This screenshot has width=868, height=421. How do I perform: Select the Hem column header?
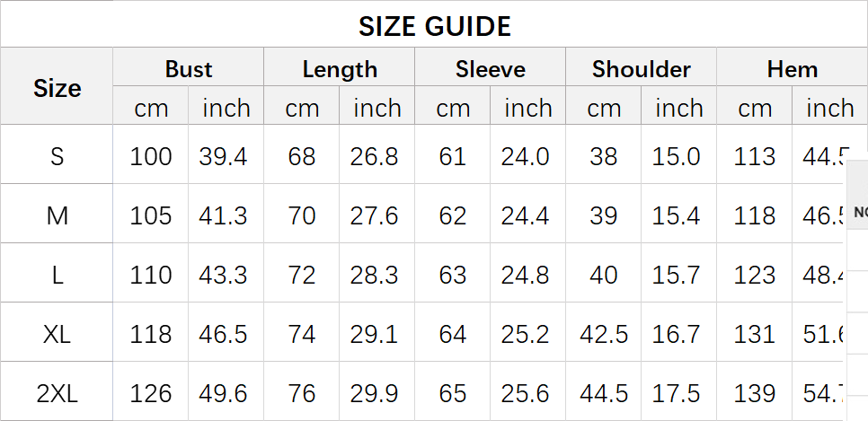(x=792, y=69)
